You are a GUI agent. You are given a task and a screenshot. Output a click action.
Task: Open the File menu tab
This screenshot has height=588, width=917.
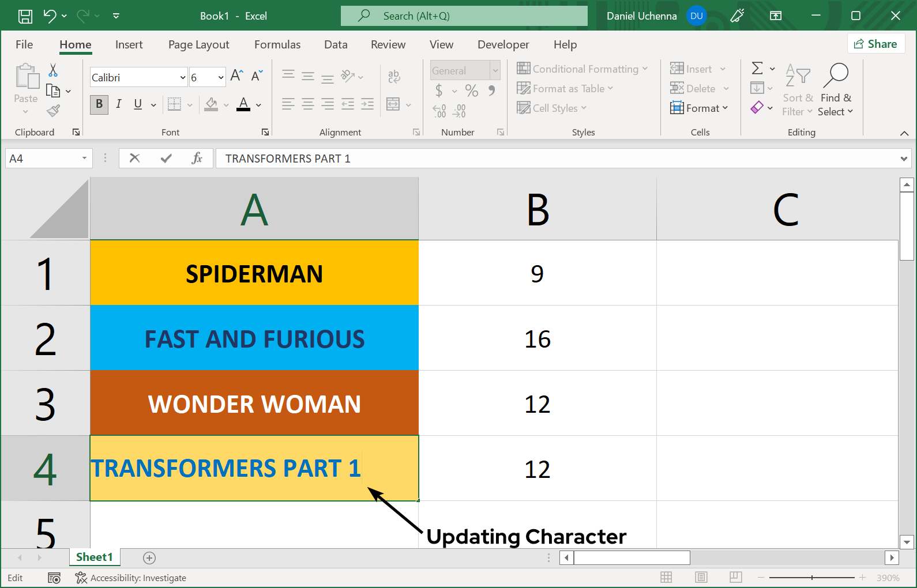pos(24,44)
